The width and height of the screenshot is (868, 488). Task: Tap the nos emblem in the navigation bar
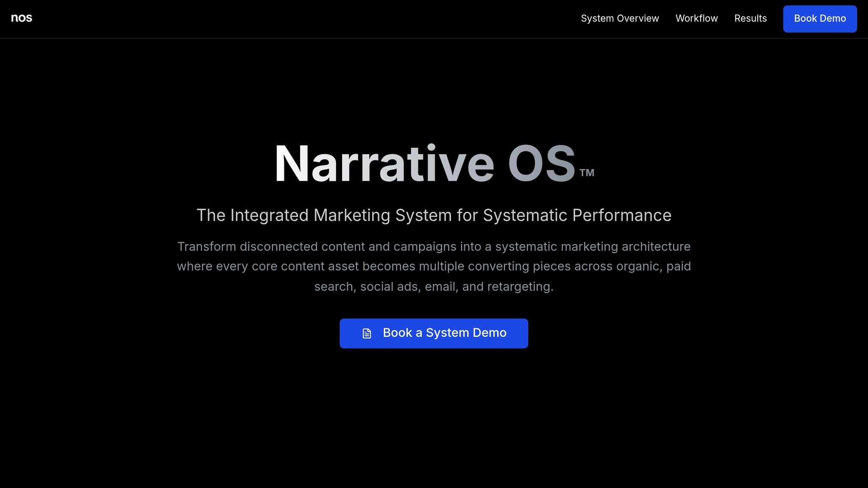pos(22,18)
